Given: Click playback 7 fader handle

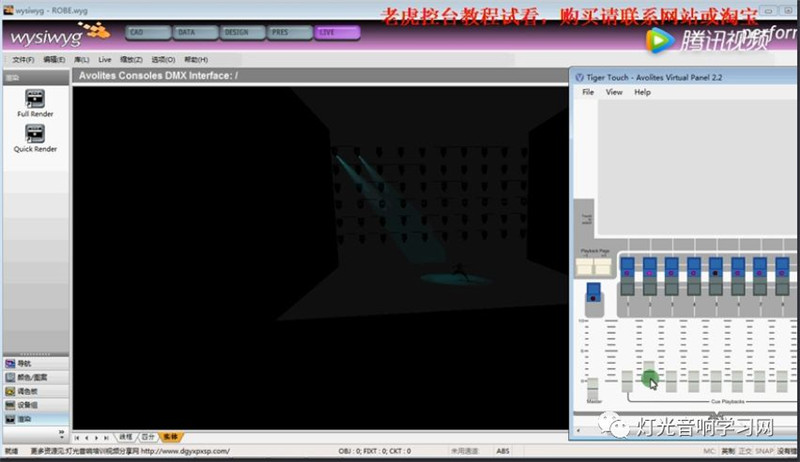Looking at the screenshot, I should pos(760,381).
